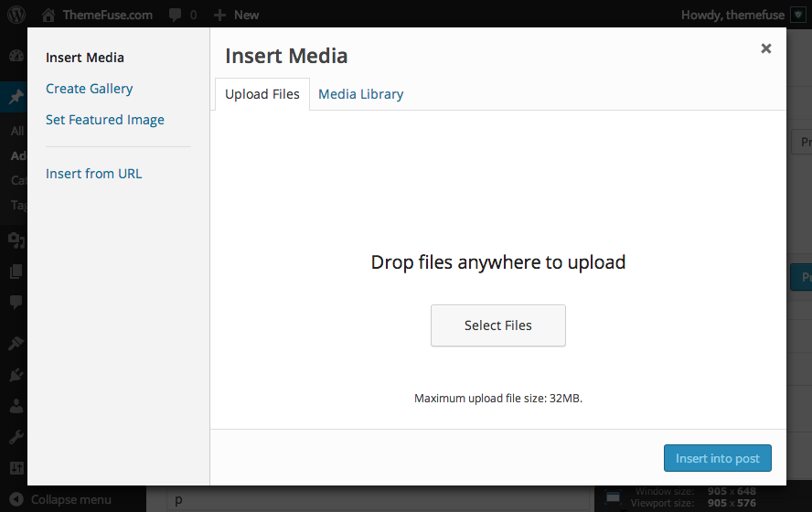Click the Select Files button

(498, 325)
